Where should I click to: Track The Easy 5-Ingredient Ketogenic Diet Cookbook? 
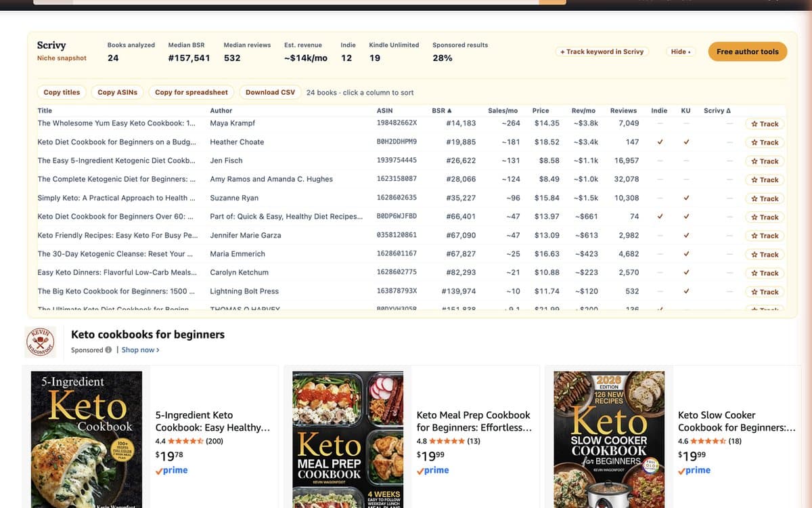pyautogui.click(x=765, y=161)
